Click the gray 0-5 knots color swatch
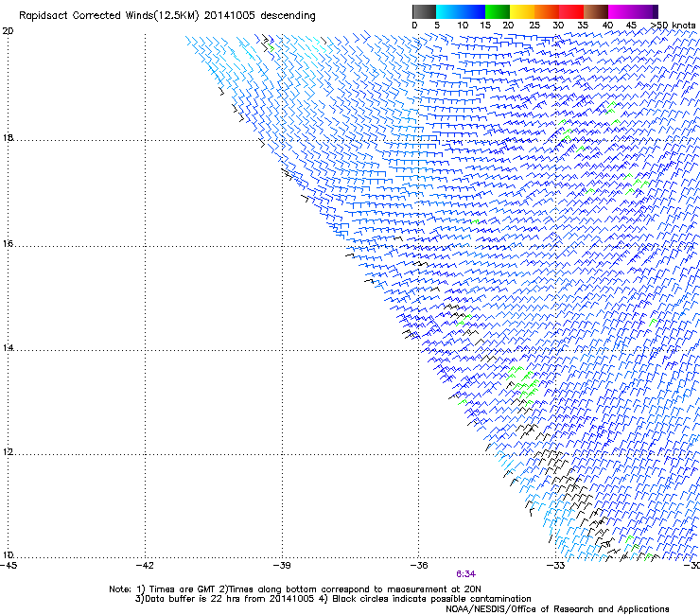The height and width of the screenshot is (615, 700). point(424,11)
